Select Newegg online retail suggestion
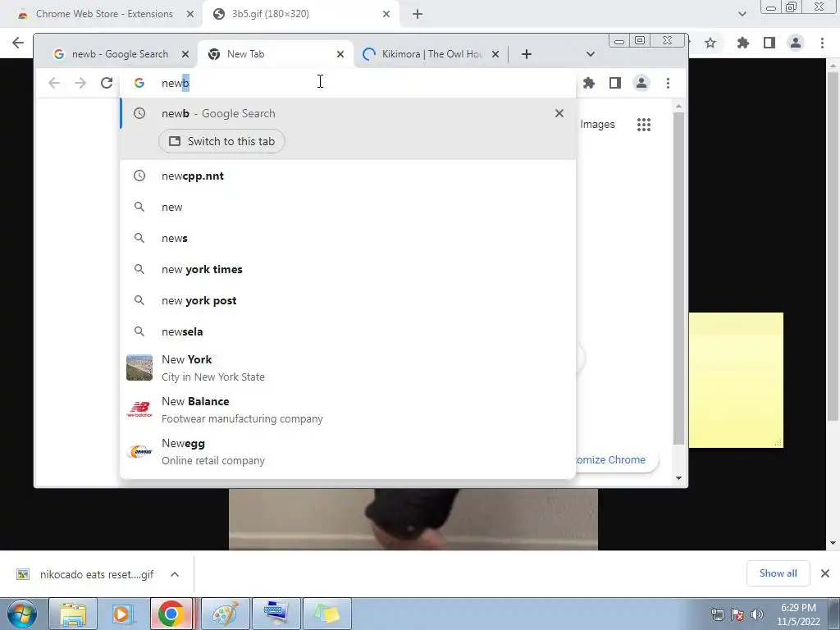 pyautogui.click(x=348, y=452)
